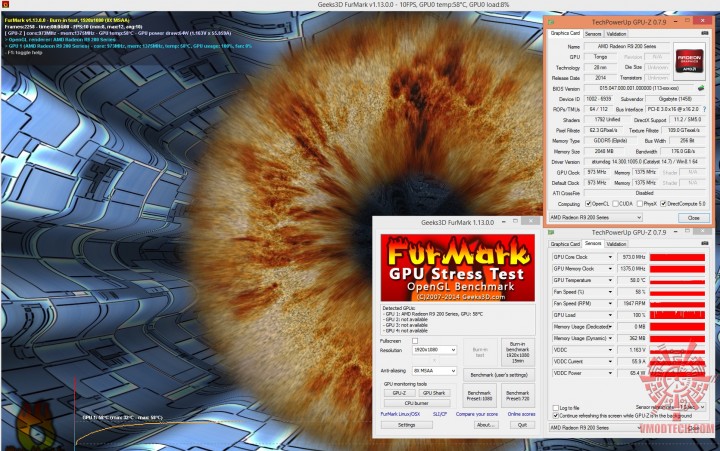The image size is (720, 451).
Task: Open the Online scores link
Action: click(x=521, y=414)
